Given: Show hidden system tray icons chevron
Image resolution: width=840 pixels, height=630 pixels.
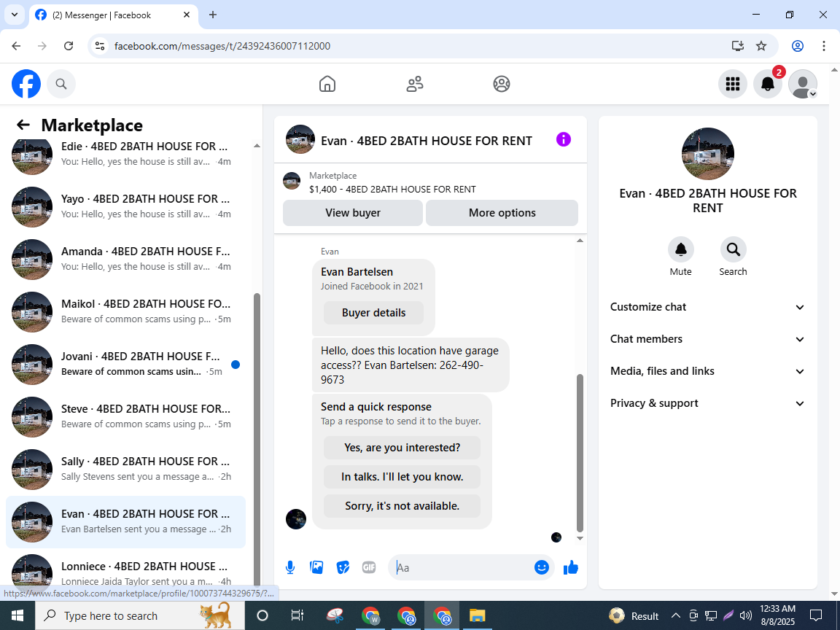Looking at the screenshot, I should [x=676, y=615].
